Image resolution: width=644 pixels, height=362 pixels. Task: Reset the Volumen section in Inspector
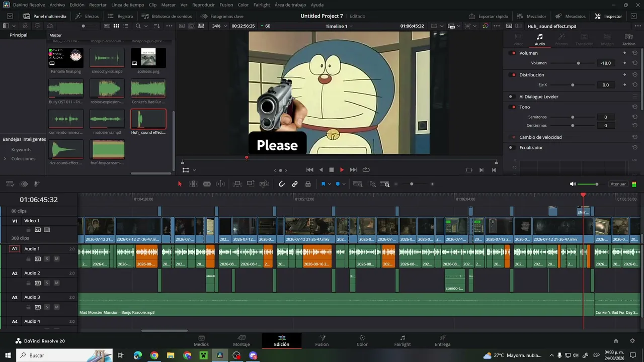click(635, 53)
